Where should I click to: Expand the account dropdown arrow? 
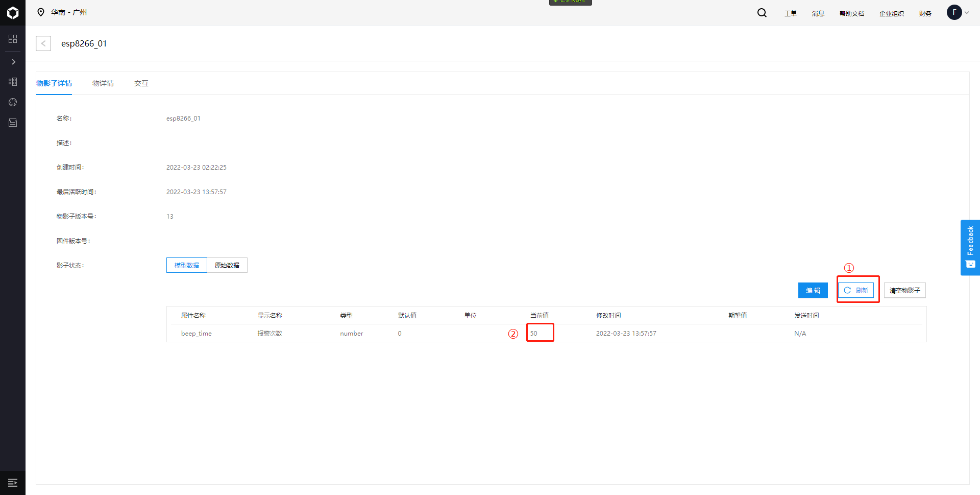pos(967,13)
